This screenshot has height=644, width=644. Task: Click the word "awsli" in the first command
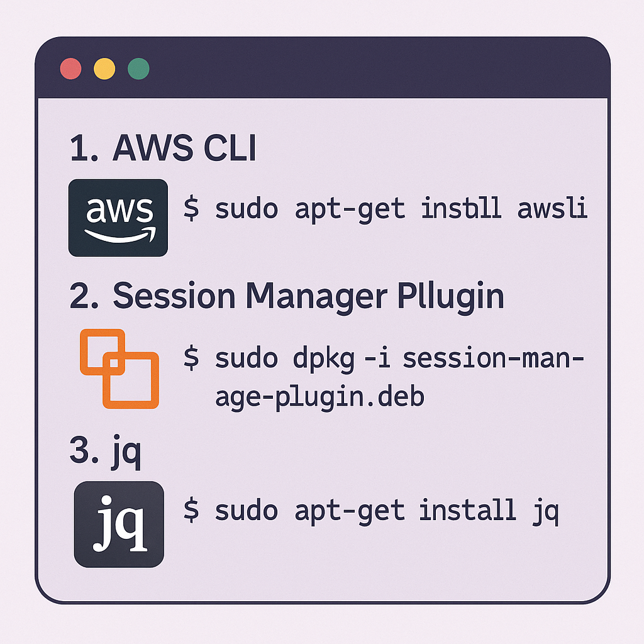[552, 208]
